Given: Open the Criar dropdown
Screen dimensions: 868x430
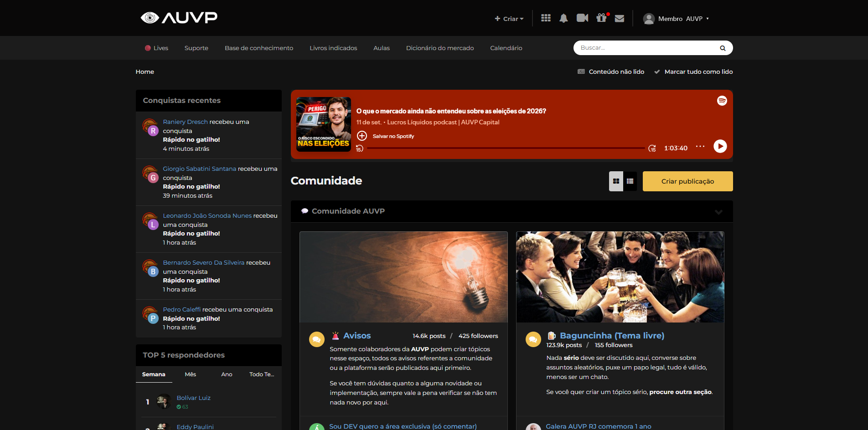Looking at the screenshot, I should (x=509, y=19).
